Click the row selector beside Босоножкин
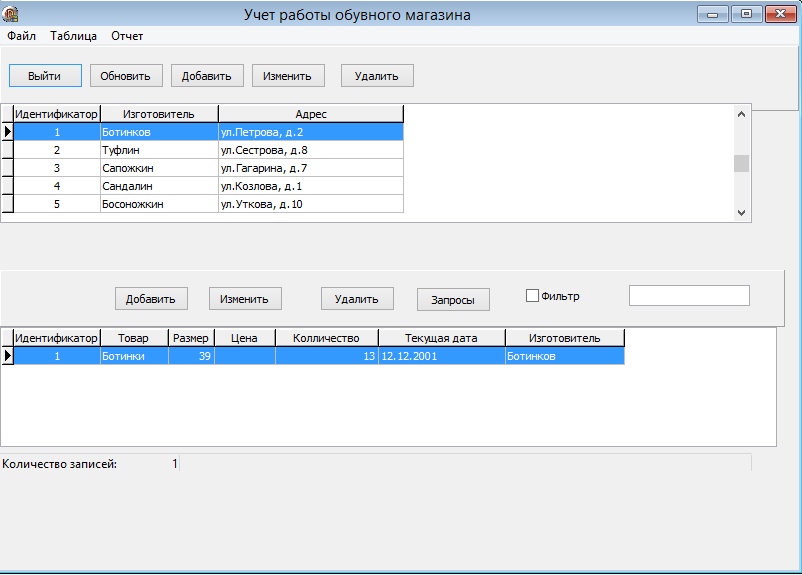 pyautogui.click(x=7, y=204)
